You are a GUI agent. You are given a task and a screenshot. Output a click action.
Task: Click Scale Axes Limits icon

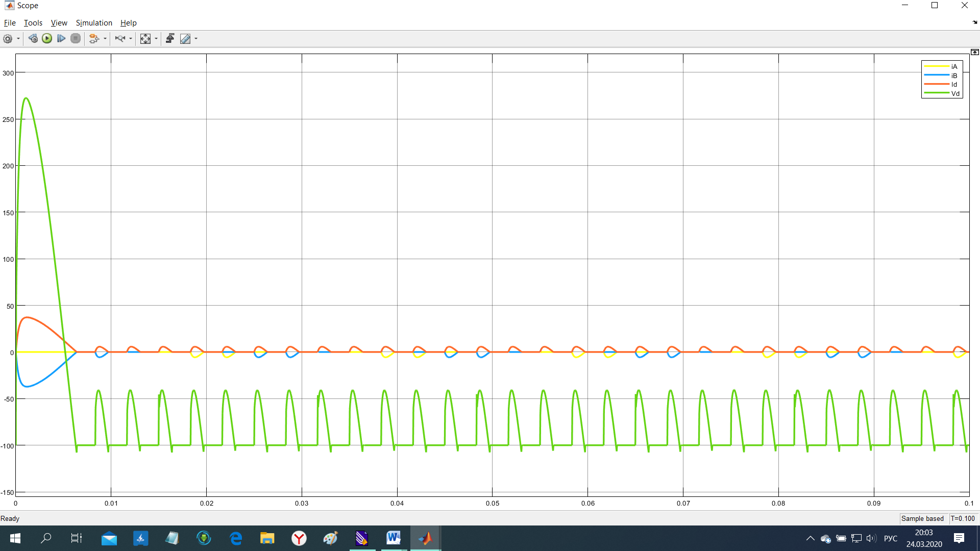point(145,39)
